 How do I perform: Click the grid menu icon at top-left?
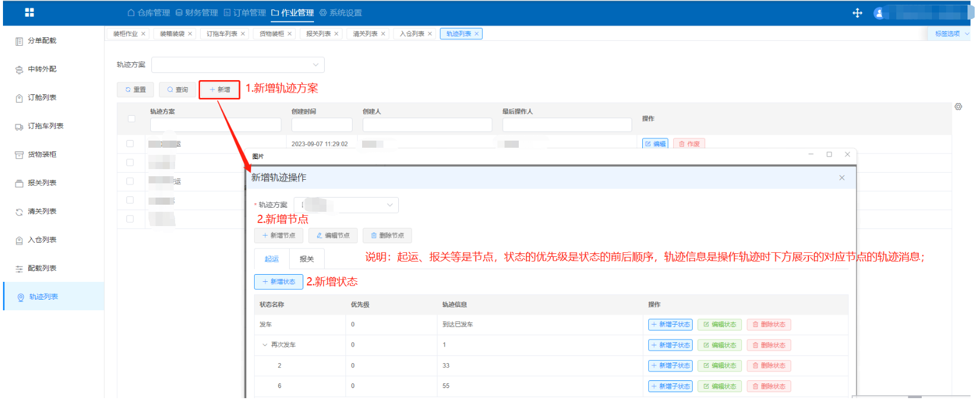pyautogui.click(x=29, y=12)
